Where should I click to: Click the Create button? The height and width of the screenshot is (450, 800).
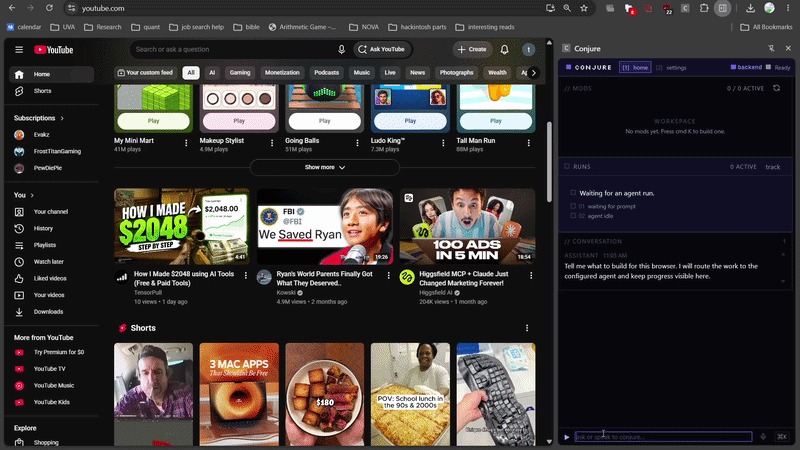pyautogui.click(x=472, y=49)
